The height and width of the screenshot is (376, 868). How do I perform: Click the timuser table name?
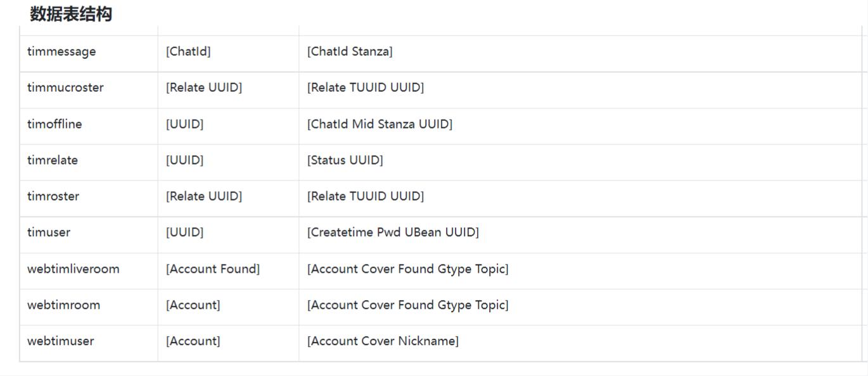(x=49, y=232)
